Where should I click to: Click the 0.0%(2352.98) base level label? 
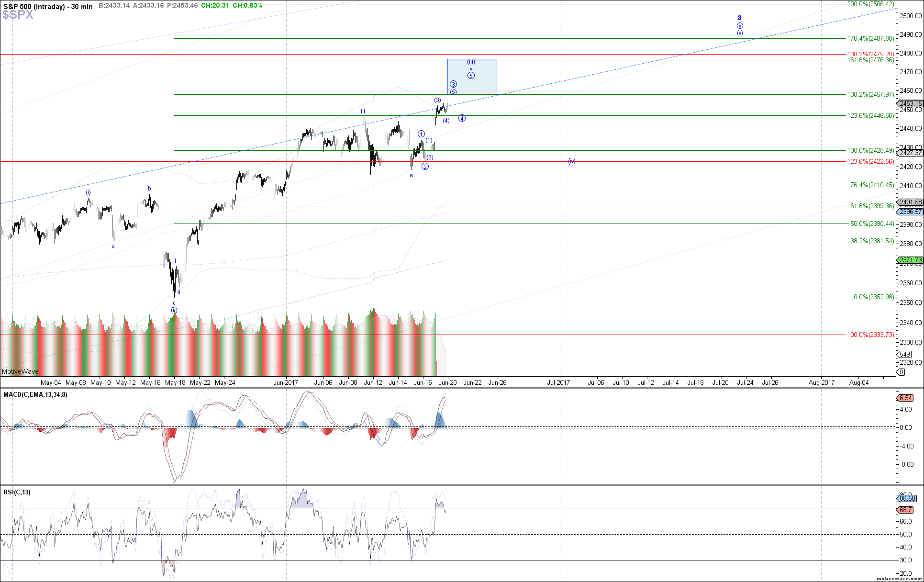tap(874, 297)
